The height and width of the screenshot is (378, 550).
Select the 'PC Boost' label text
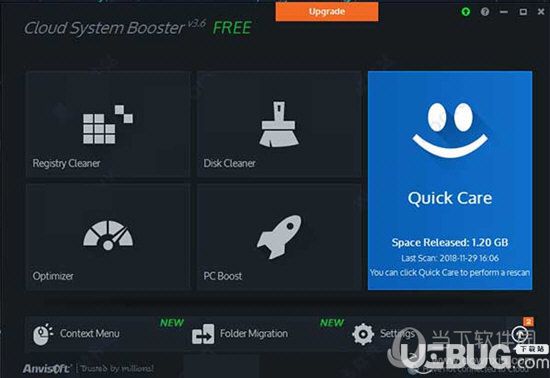click(x=223, y=276)
